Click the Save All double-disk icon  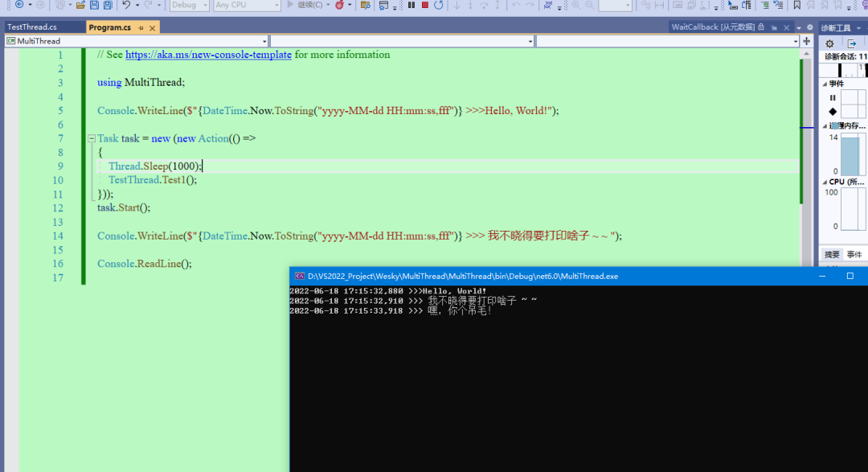coord(108,5)
